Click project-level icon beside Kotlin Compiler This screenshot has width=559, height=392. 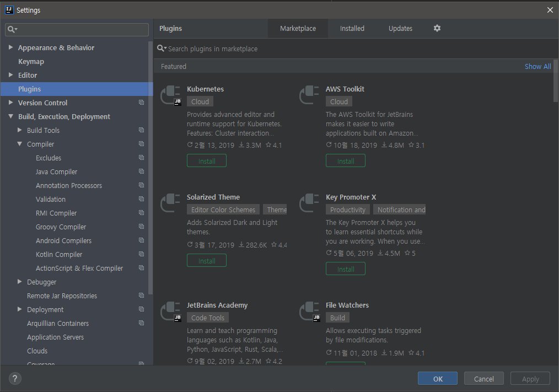tap(141, 254)
